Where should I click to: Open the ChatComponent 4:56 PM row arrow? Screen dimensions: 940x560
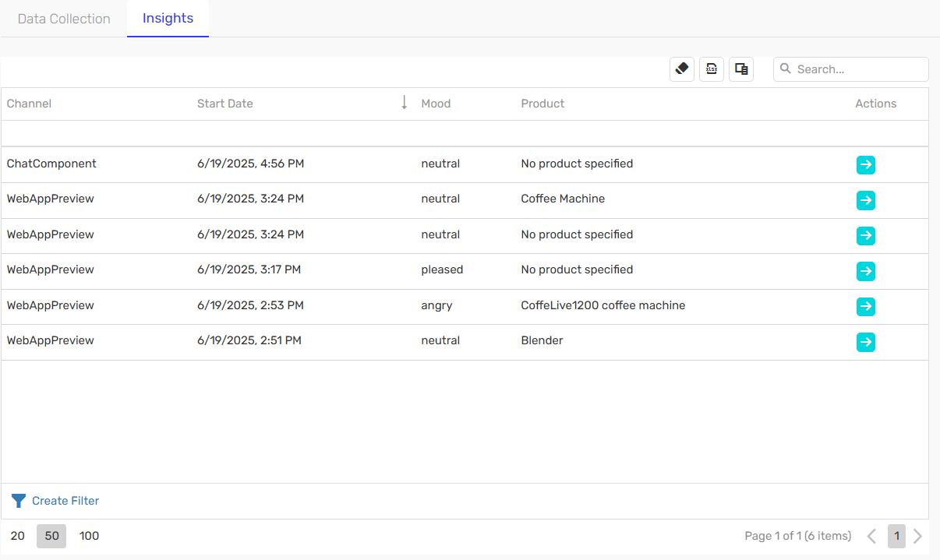pyautogui.click(x=866, y=165)
